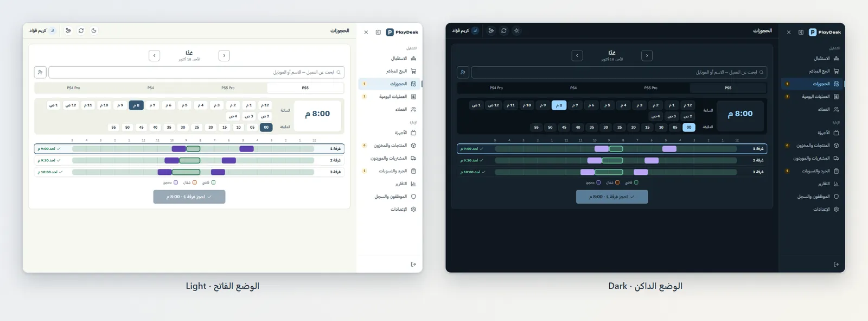
Task: Open التقارير chart icon in dark sidebar
Action: pos(836,184)
